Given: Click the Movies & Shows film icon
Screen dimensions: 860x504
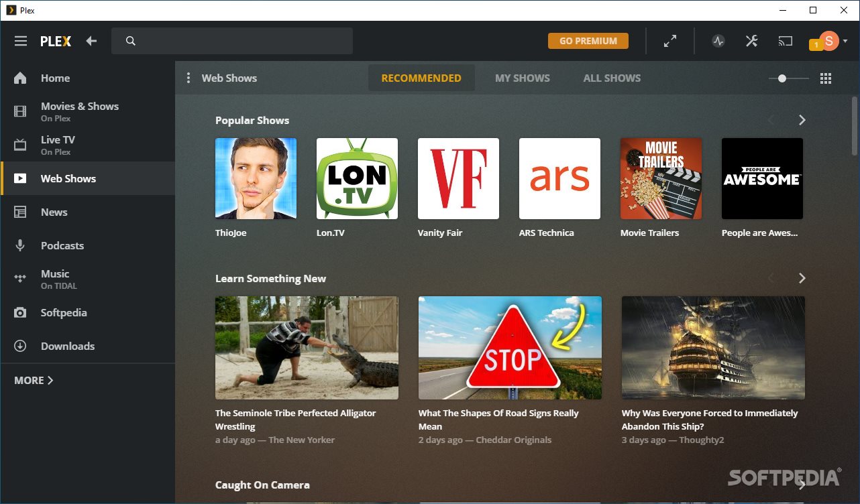Looking at the screenshot, I should (20, 111).
